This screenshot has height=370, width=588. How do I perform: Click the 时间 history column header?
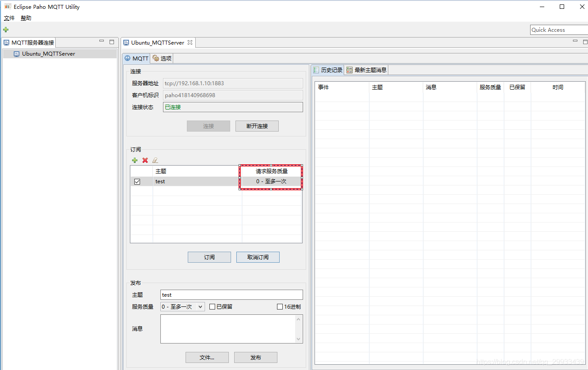tap(558, 87)
